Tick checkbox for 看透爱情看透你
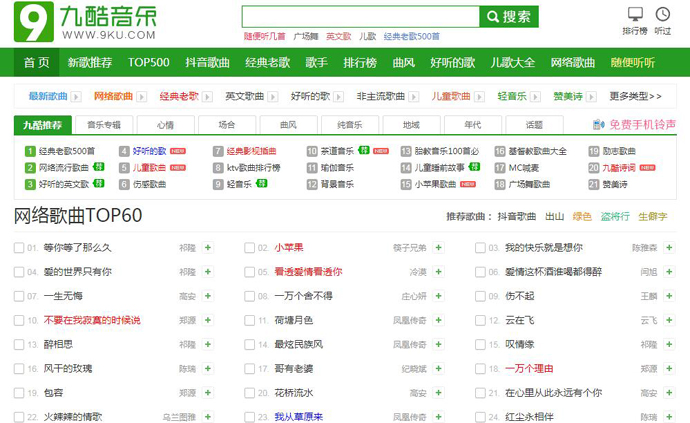The height and width of the screenshot is (423, 690). pos(249,272)
